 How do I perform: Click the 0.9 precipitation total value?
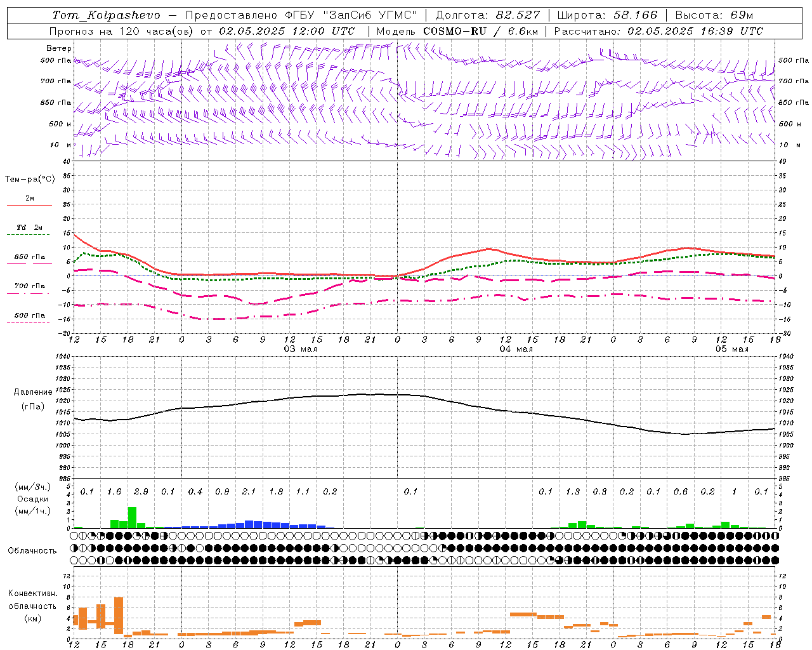(x=222, y=491)
